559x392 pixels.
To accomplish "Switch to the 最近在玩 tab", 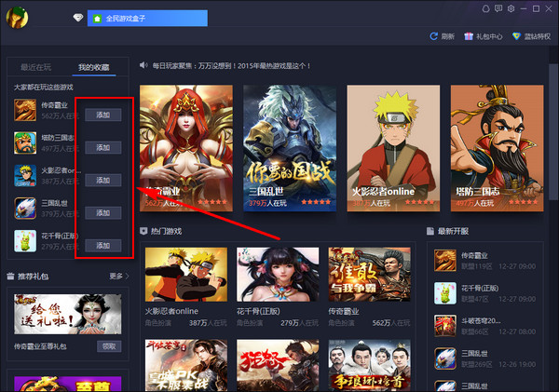I will (35, 67).
